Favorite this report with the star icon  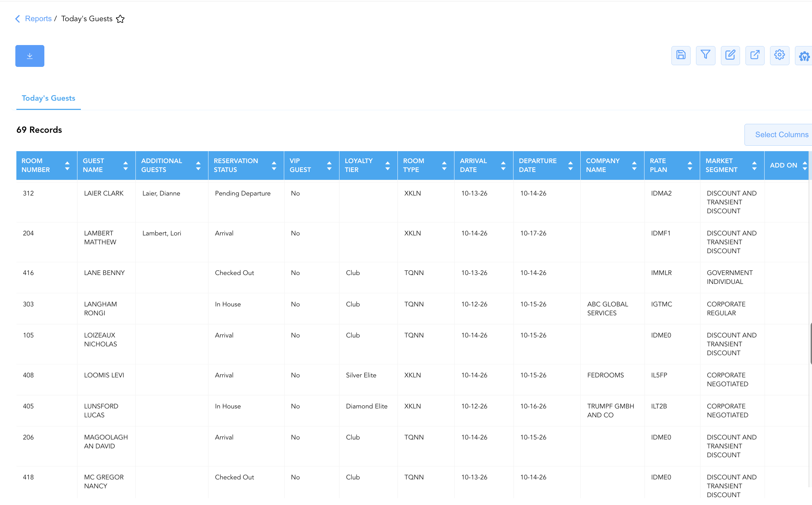120,19
